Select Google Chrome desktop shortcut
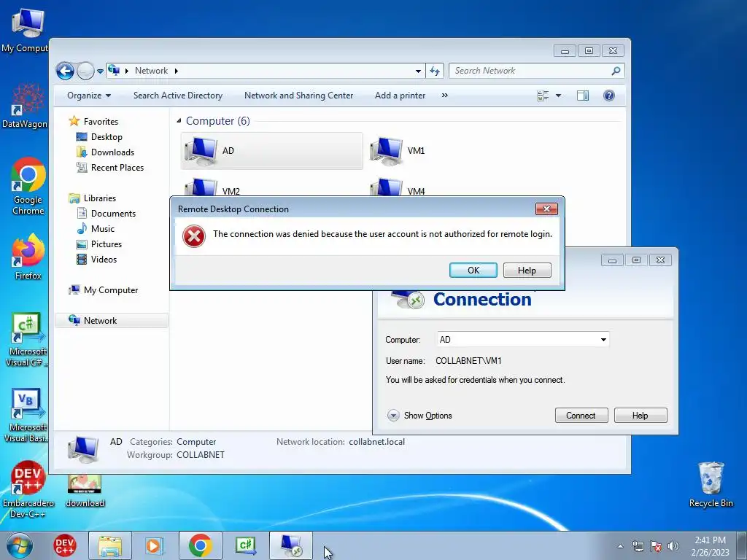This screenshot has width=747, height=560. point(28,186)
